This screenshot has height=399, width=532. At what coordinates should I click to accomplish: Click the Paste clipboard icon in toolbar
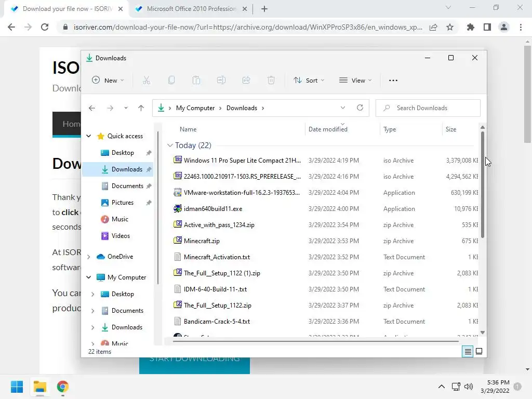coord(196,81)
